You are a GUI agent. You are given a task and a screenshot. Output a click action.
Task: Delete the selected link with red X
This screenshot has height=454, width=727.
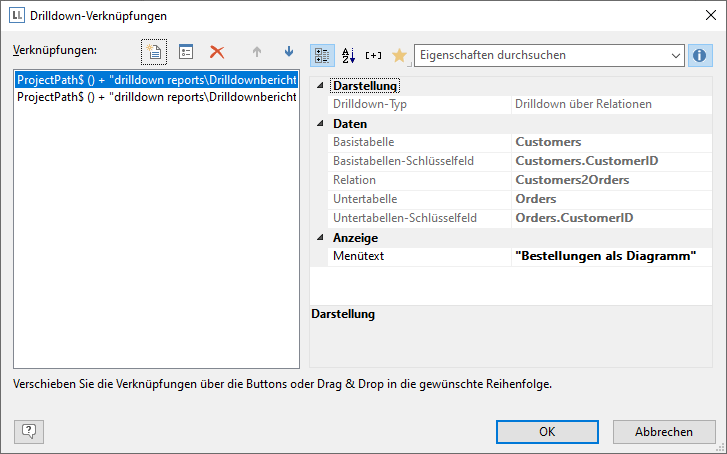click(216, 52)
